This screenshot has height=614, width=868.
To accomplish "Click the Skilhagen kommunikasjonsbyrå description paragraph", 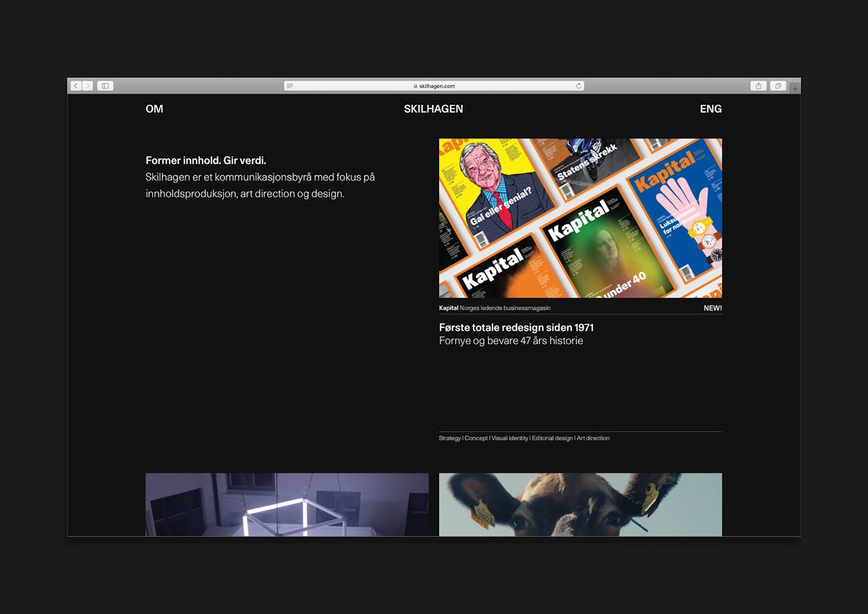I will click(x=260, y=185).
